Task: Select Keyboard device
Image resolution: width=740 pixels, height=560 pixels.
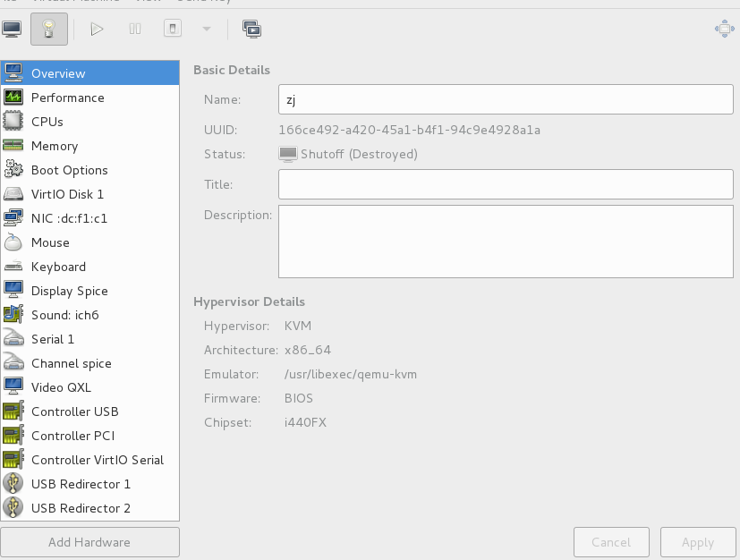Action: point(89,267)
